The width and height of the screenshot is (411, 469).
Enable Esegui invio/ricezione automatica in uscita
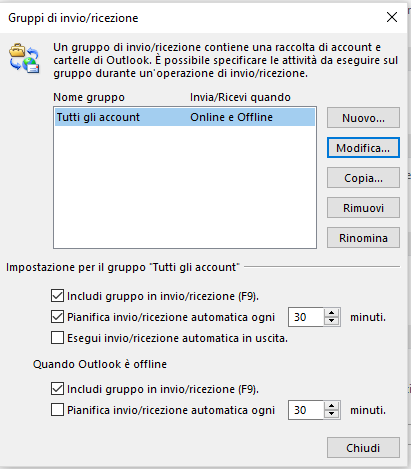click(x=57, y=338)
